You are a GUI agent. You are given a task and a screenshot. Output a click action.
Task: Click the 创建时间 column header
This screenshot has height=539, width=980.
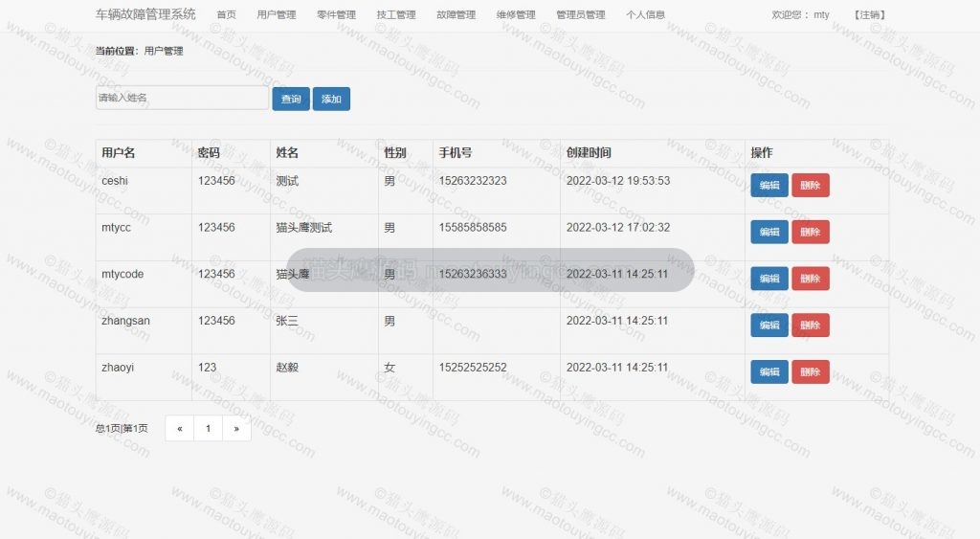coord(589,152)
